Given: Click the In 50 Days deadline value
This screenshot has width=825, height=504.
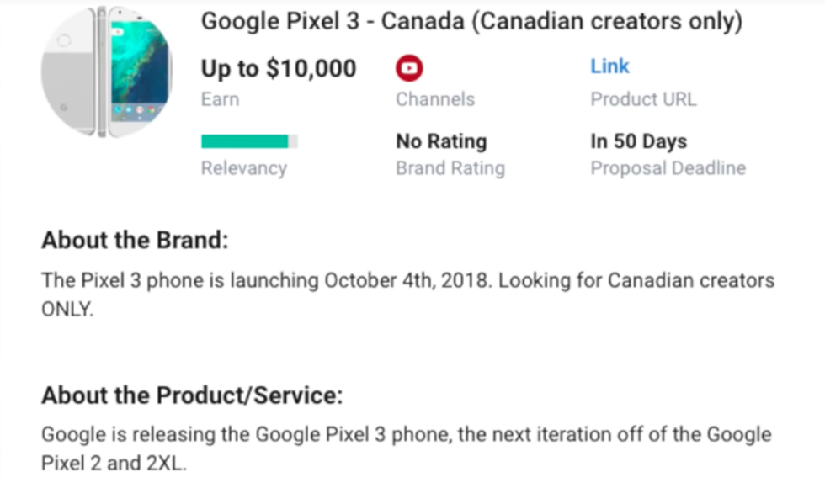Looking at the screenshot, I should pos(638,141).
